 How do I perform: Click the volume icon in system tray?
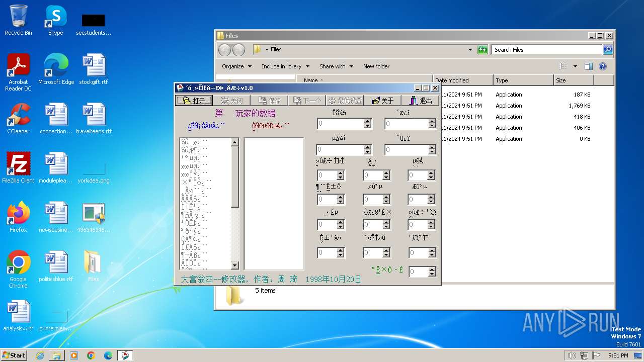click(572, 355)
